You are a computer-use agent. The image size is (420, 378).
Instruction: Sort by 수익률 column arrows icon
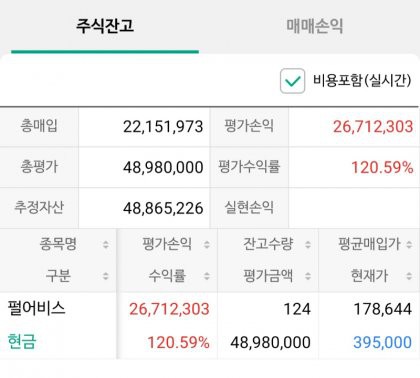coord(207,276)
